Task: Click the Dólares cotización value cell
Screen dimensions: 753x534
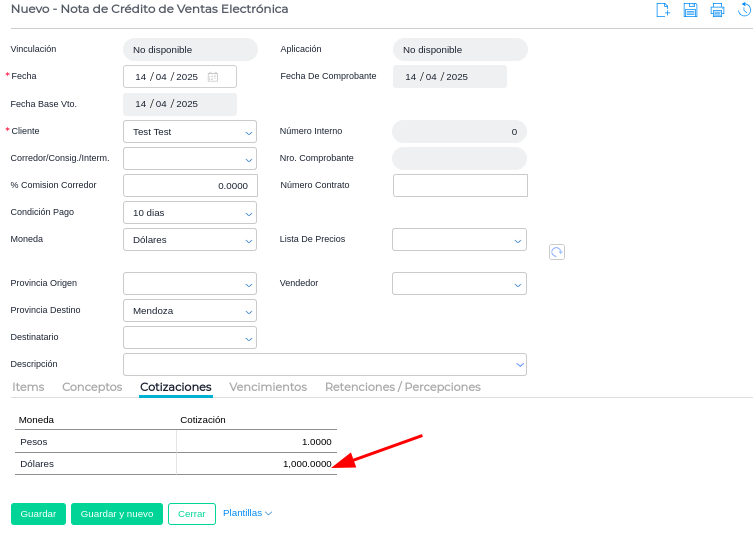Action: [257, 464]
